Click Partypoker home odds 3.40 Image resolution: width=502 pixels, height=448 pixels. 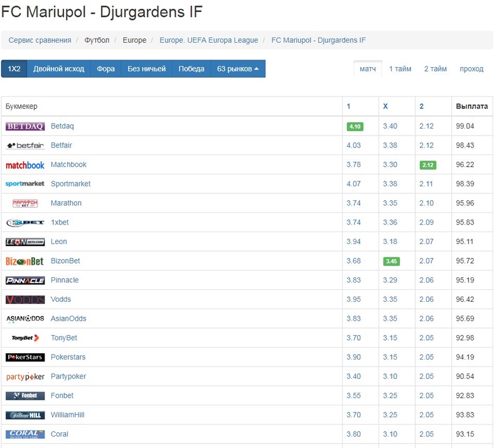pos(353,376)
